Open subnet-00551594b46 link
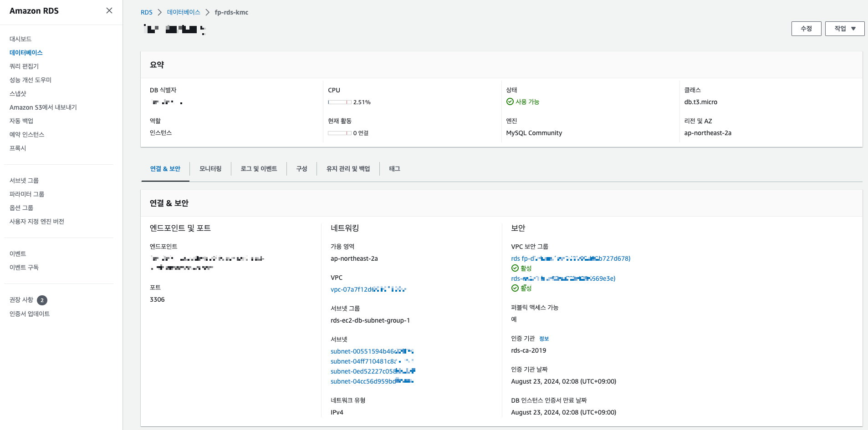 tap(372, 351)
